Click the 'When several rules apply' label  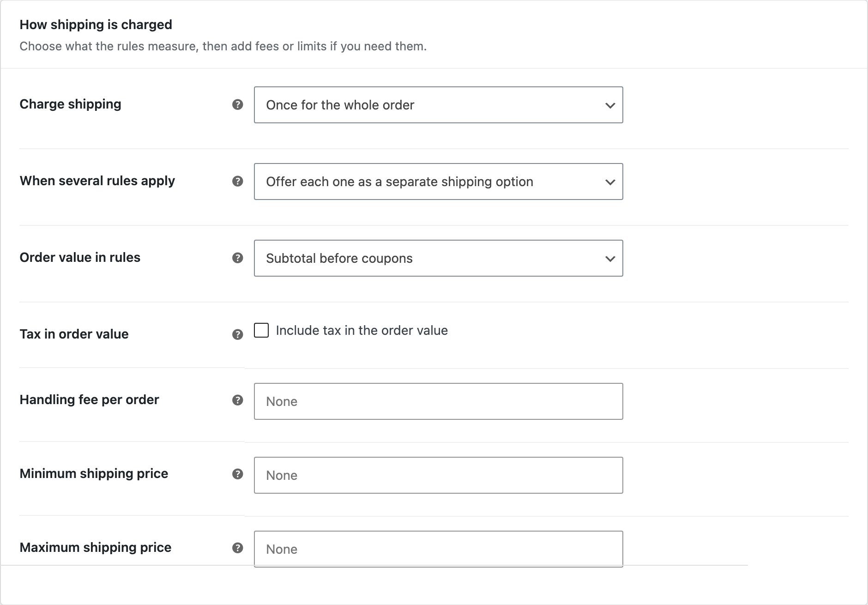(97, 181)
